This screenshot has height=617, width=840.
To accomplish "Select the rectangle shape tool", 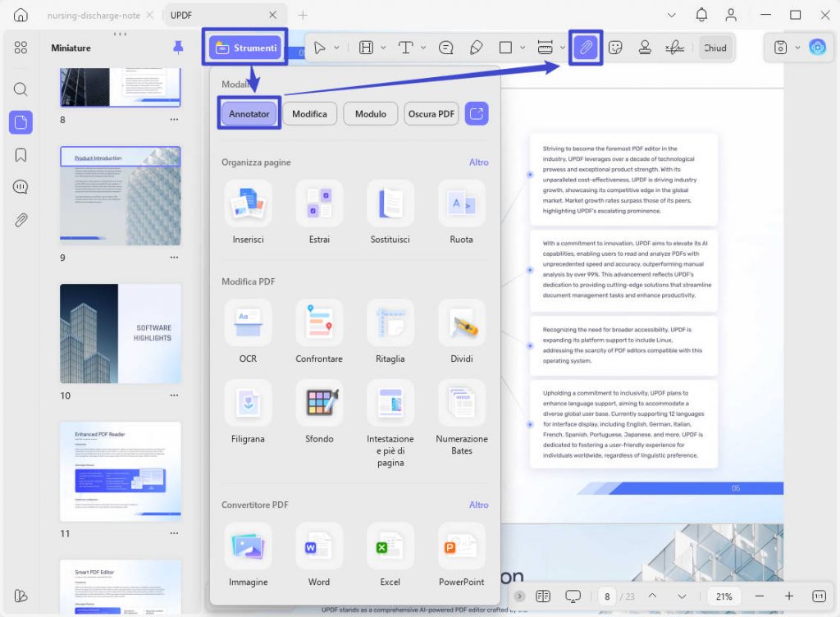I will [x=505, y=48].
